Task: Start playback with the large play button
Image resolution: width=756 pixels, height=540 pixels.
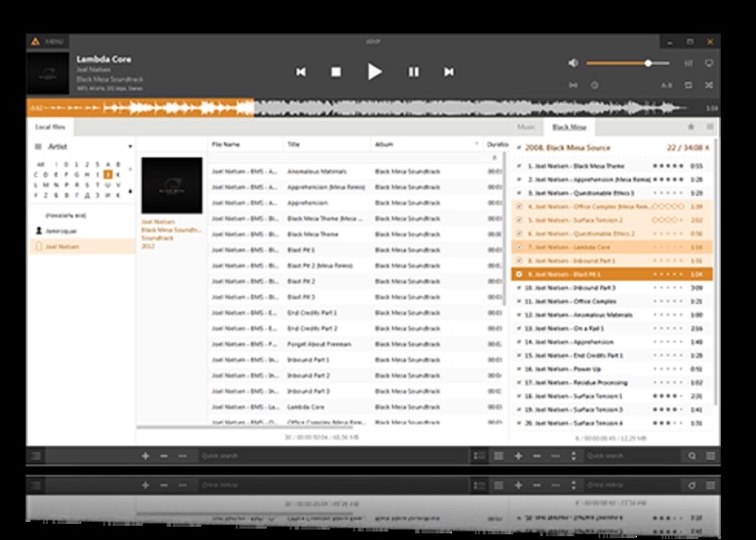Action: pos(374,72)
